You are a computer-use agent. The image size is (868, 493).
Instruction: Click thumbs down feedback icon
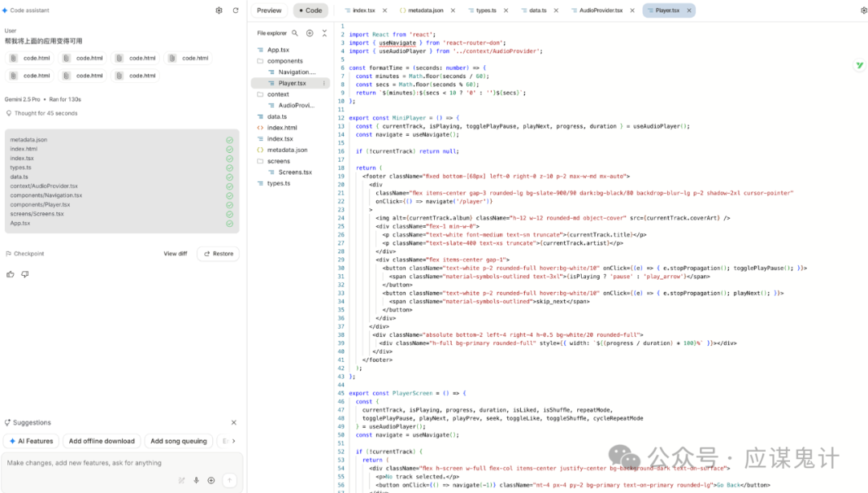[x=25, y=274]
